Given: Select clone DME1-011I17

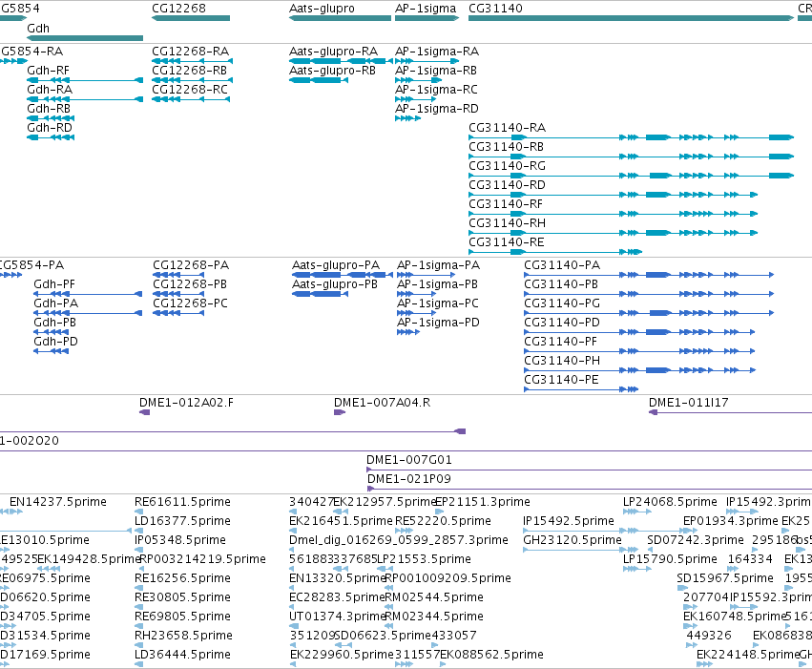Looking at the screenshot, I should point(688,403).
